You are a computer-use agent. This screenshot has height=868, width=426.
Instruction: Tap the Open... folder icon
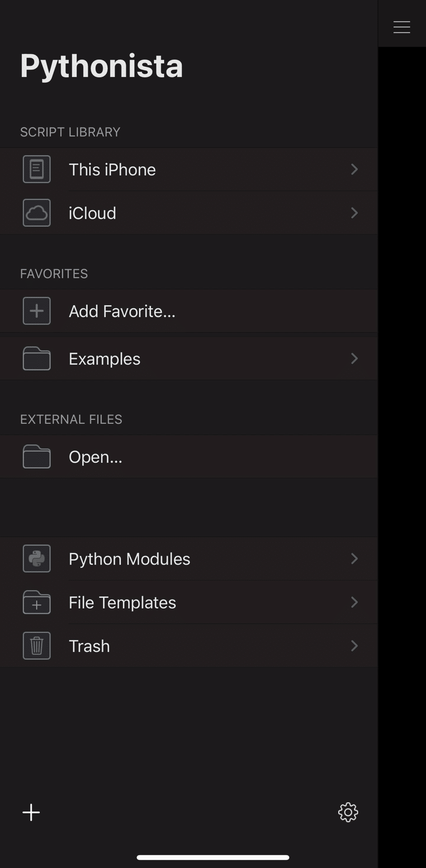point(37,456)
